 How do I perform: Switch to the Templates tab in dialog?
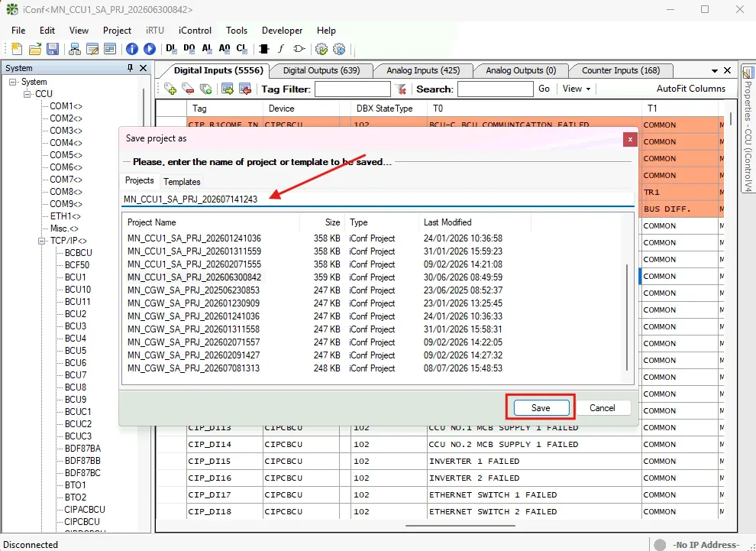tap(182, 181)
